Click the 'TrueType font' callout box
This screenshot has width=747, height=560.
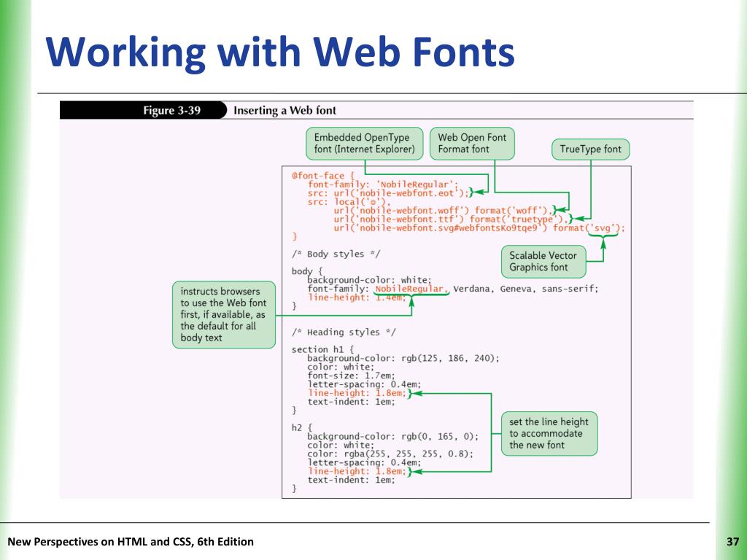coord(591,149)
